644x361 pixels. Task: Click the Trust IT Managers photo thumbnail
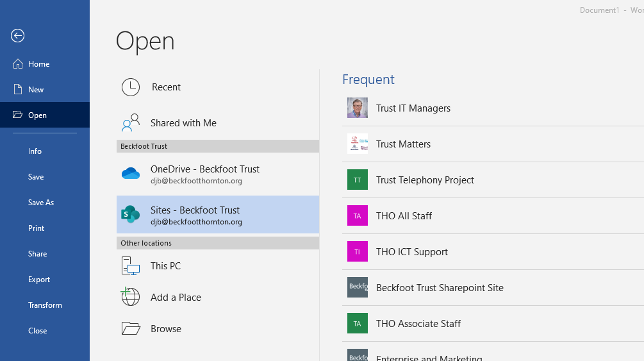coord(358,108)
